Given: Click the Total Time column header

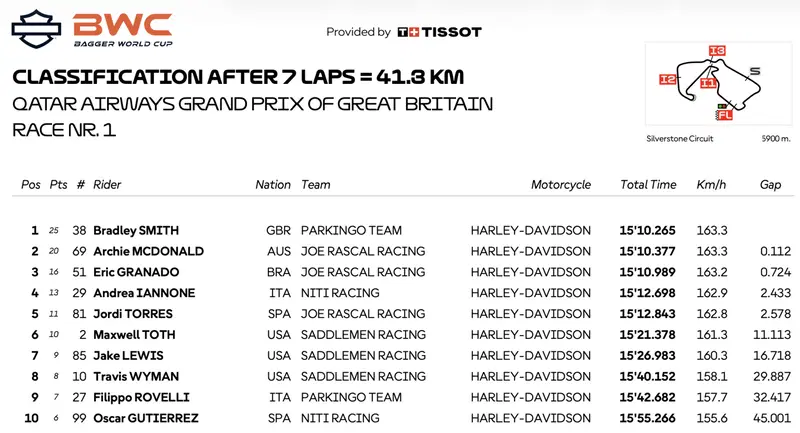Looking at the screenshot, I should point(648,185).
